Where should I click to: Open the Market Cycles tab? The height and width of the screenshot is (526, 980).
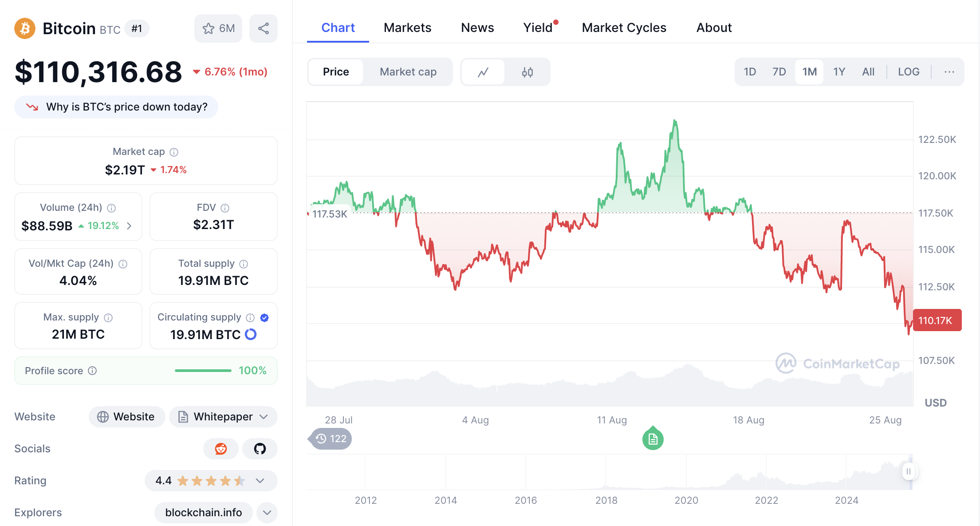624,28
